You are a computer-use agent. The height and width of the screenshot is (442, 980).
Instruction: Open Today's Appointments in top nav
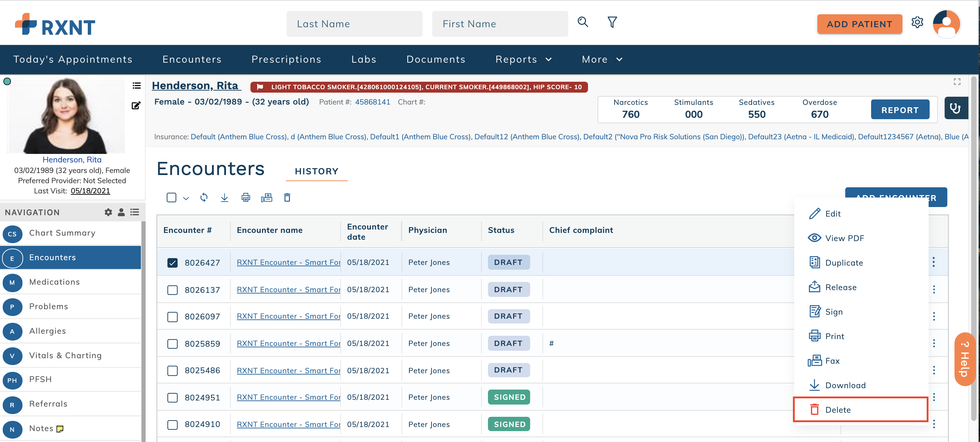73,59
